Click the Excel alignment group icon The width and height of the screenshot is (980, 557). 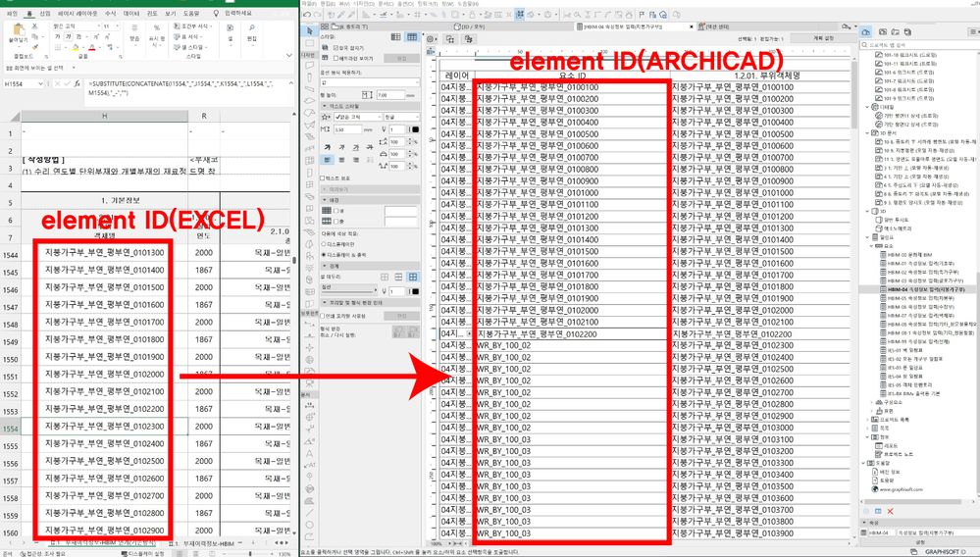134,28
